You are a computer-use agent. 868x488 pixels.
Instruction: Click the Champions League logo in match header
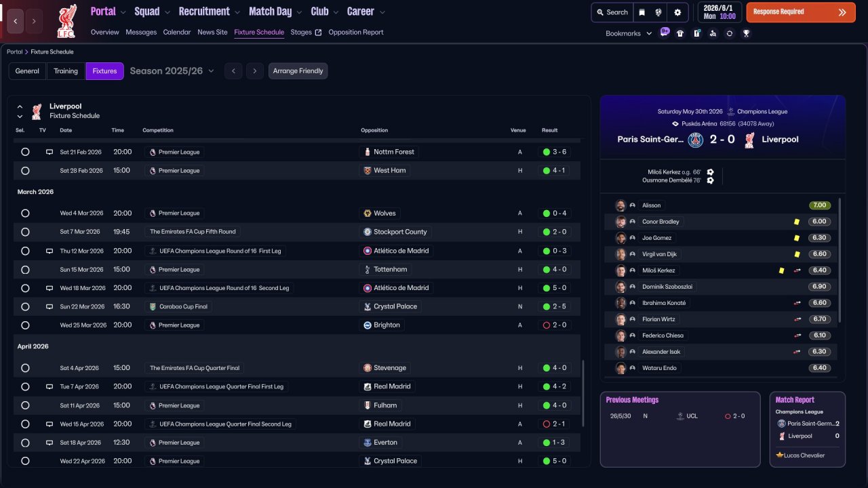(731, 112)
